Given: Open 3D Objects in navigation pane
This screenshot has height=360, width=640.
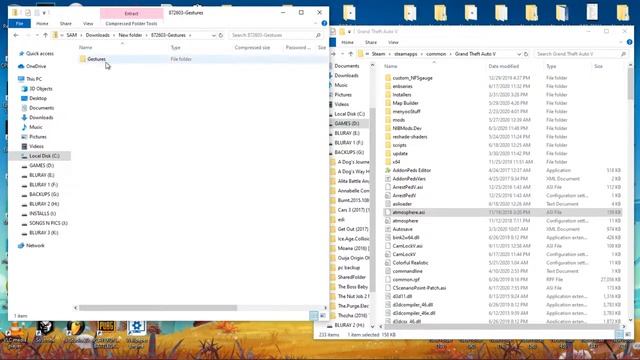Looking at the screenshot, I should (x=40, y=89).
